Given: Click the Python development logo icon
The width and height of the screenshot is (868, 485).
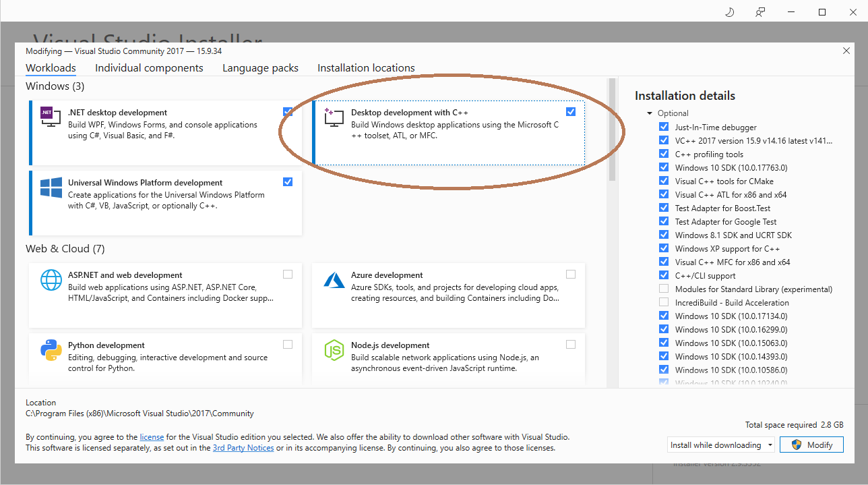Looking at the screenshot, I should [x=51, y=350].
